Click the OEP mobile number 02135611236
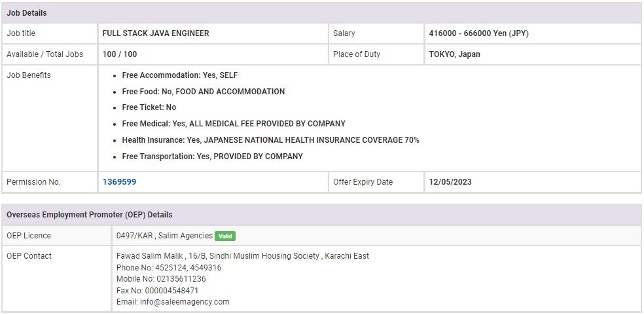 (x=161, y=279)
